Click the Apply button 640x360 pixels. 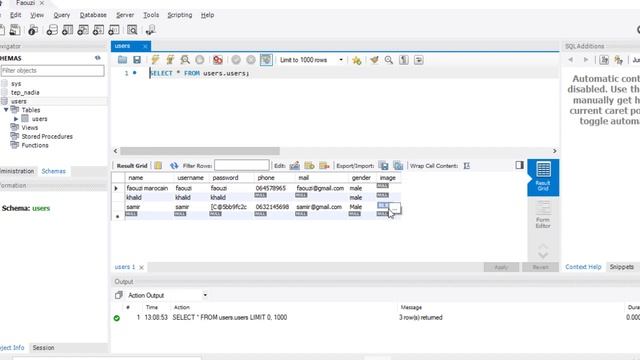click(501, 267)
